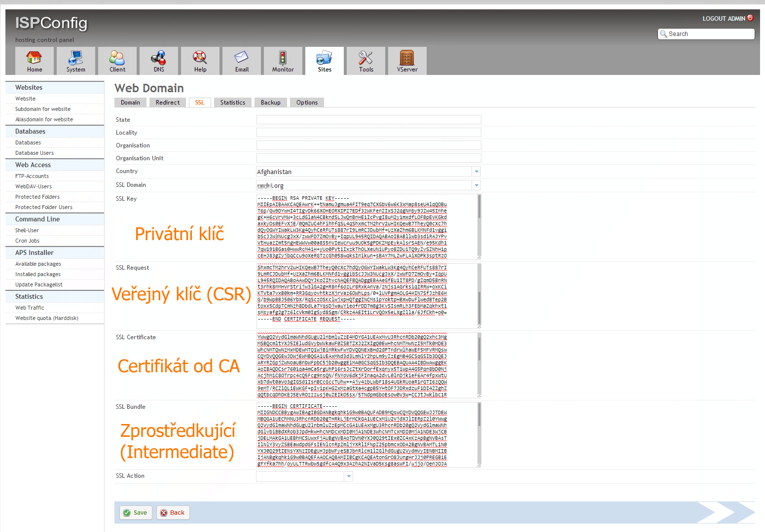
Task: Click the Save button
Action: (135, 513)
